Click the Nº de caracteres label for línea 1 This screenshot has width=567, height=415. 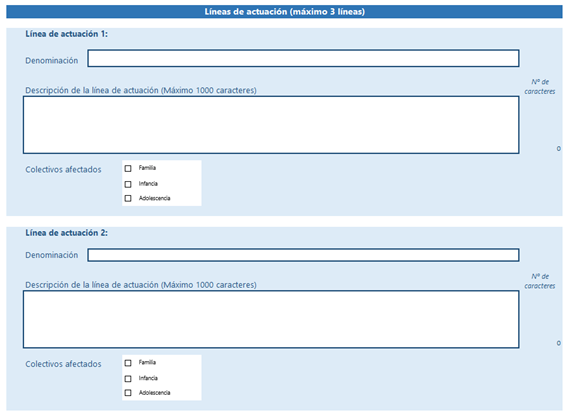540,87
